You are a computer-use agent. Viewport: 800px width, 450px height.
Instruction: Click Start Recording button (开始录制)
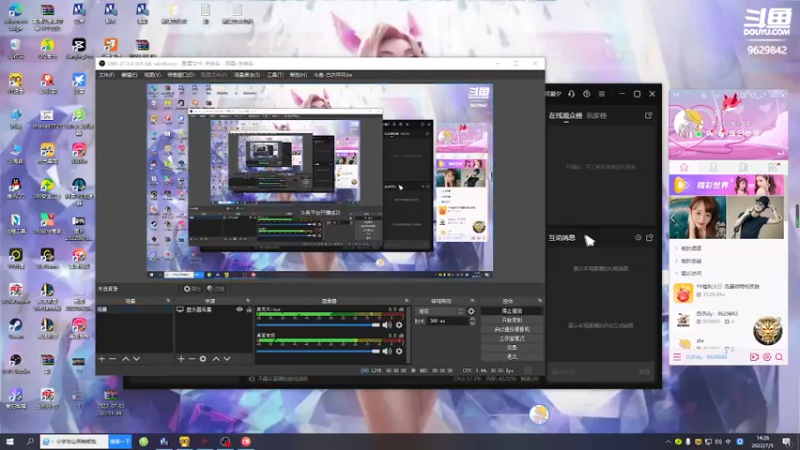coord(511,320)
